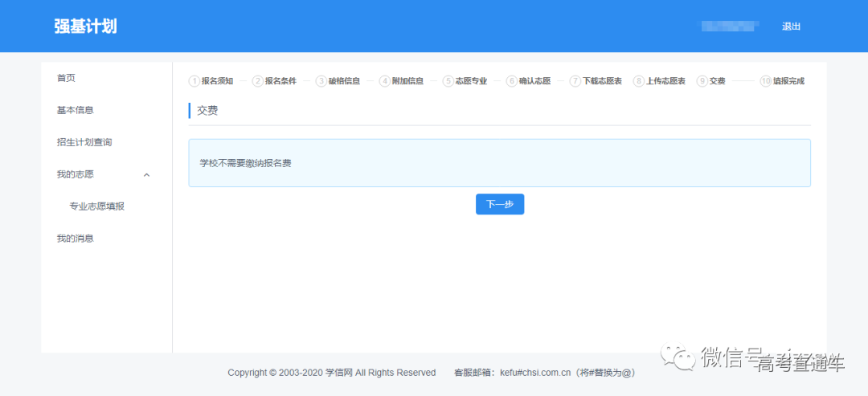Click the blurred username in header
Screen dimensions: 868x396
pyautogui.click(x=730, y=26)
